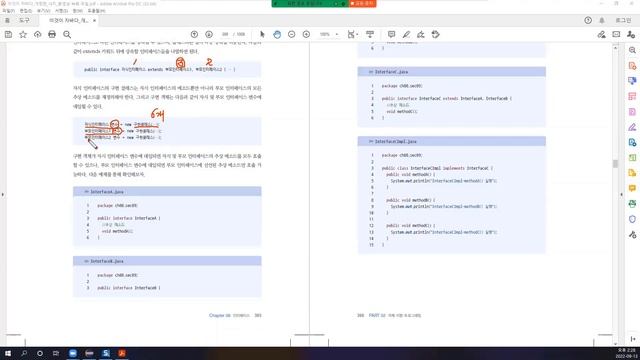This screenshot has height=360, width=640.
Task: Open Export PDF blue tool in right pane
Action: pyautogui.click(x=632, y=81)
